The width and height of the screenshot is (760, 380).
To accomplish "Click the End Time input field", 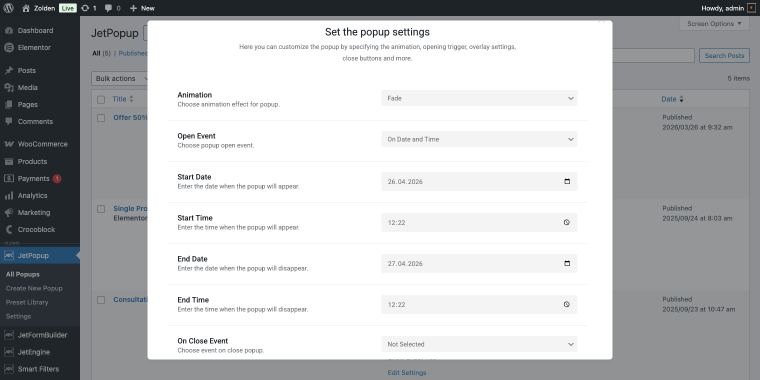I will (x=479, y=304).
